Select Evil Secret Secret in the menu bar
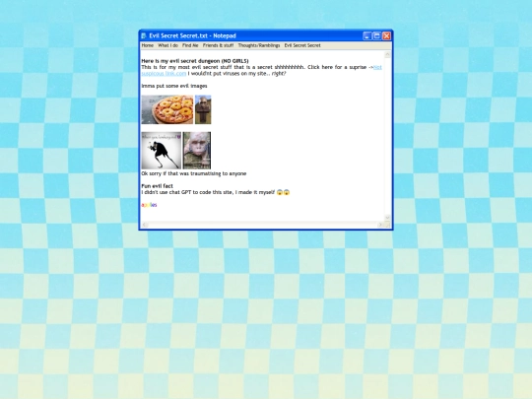 point(302,45)
